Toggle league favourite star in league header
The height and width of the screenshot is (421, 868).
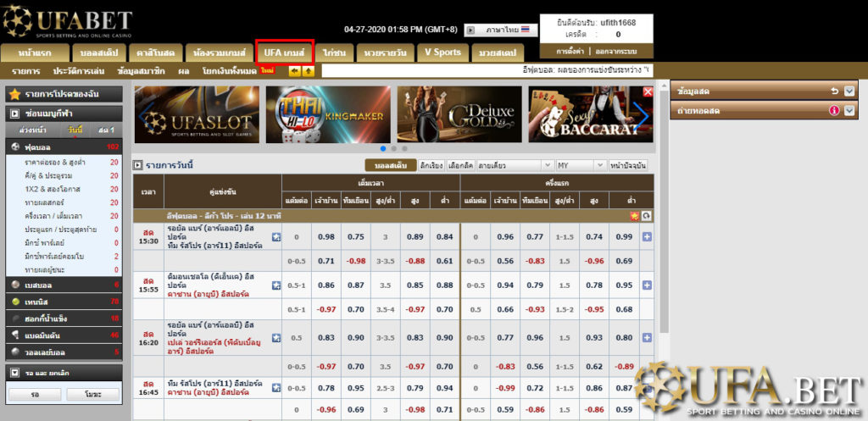(x=634, y=216)
